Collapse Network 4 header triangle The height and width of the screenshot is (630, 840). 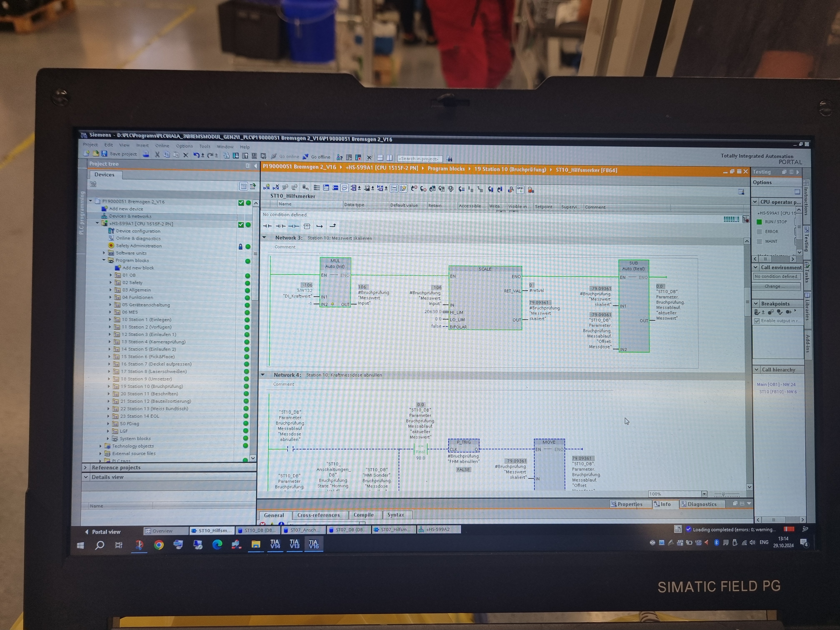[263, 374]
